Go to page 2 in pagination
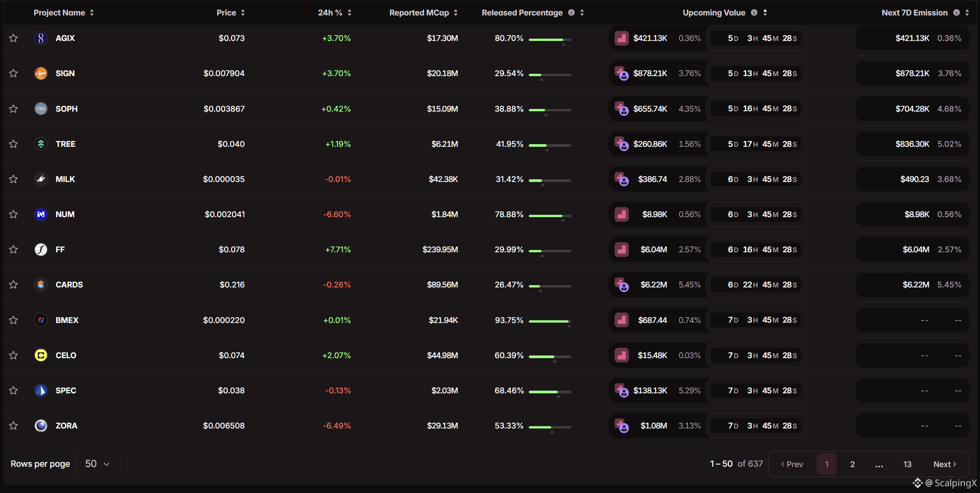Image resolution: width=980 pixels, height=493 pixels. (x=853, y=464)
